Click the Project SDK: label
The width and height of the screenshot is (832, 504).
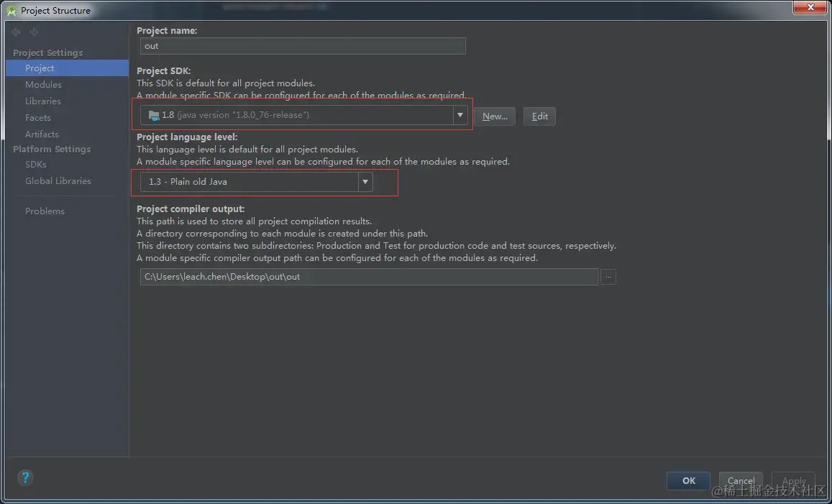(x=163, y=71)
